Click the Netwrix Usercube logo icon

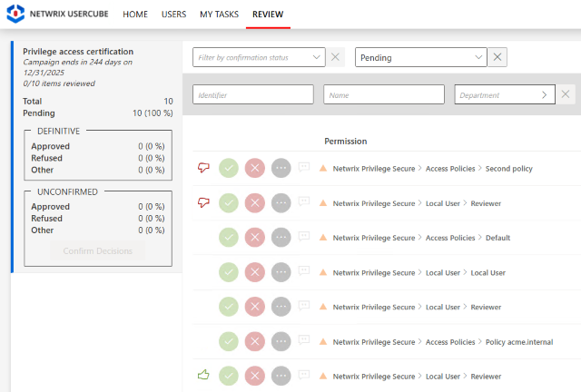coord(15,14)
